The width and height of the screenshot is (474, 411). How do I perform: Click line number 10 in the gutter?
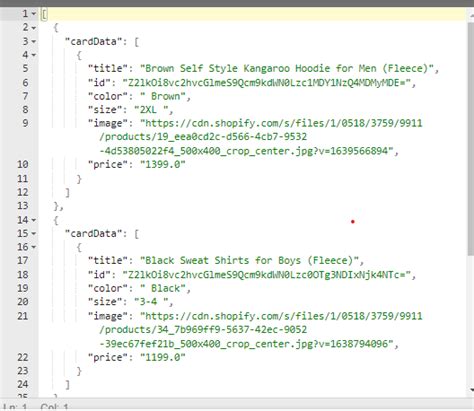click(23, 164)
